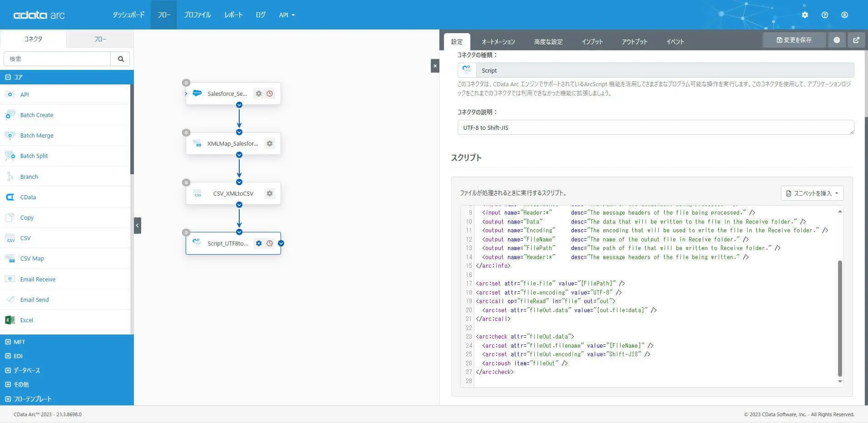Switch to the イベント tab
This screenshot has height=423, width=868.
pos(675,42)
